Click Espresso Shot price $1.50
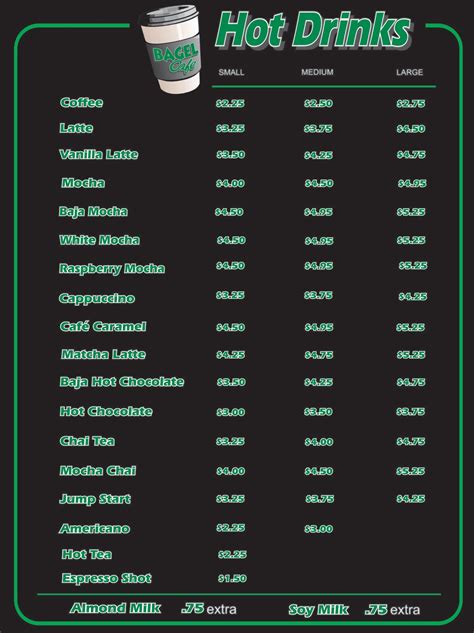This screenshot has height=633, width=474. coord(233,579)
